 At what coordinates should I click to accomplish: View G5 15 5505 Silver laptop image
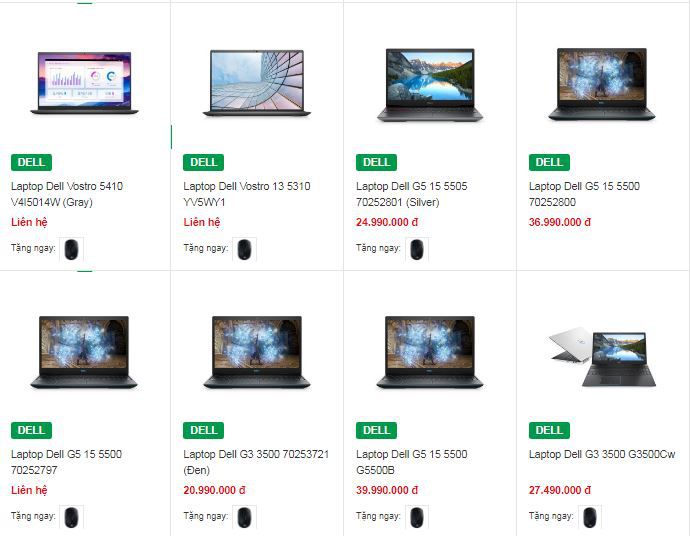point(430,85)
